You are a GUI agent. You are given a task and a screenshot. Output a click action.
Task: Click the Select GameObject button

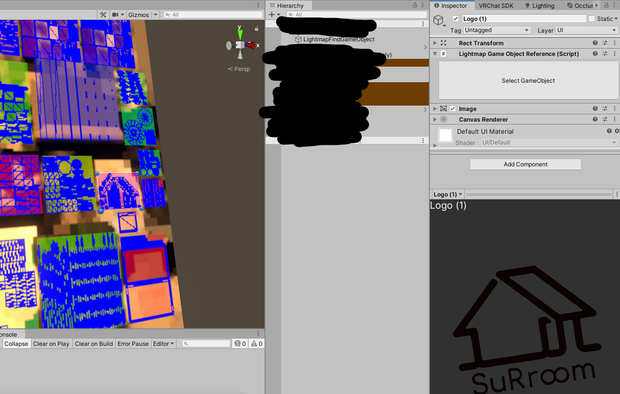pos(528,80)
